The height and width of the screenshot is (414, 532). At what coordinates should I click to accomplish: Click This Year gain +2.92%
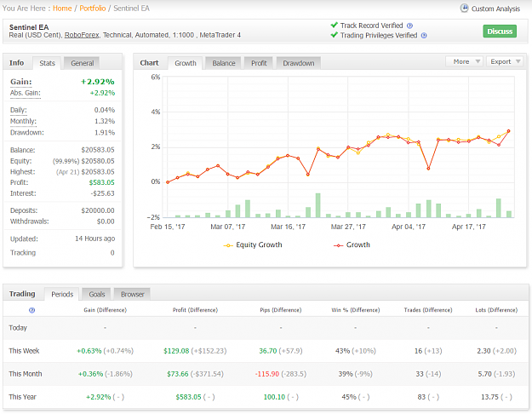point(99,397)
